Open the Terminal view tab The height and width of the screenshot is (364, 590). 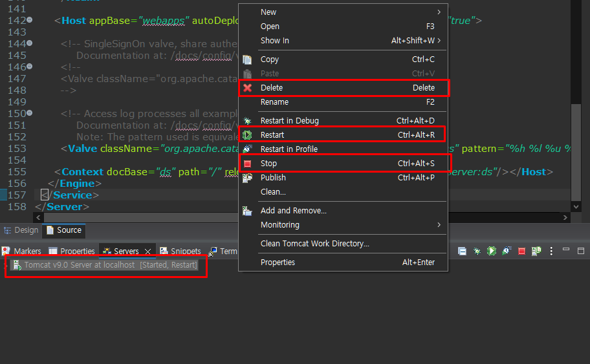coord(223,252)
